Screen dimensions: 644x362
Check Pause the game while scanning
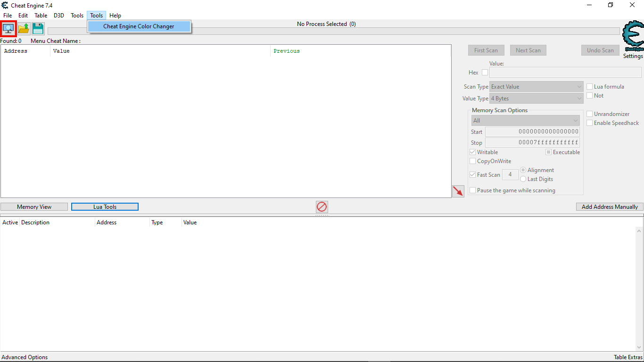472,190
